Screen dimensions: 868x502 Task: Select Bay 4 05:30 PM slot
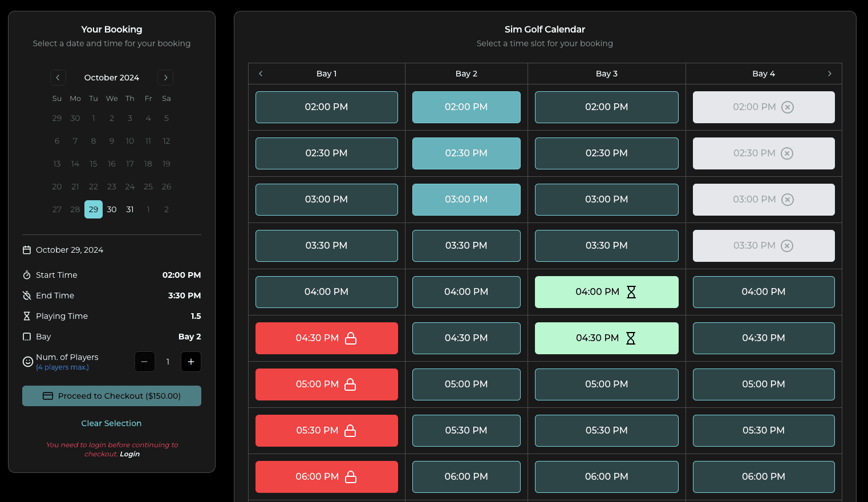click(x=764, y=431)
